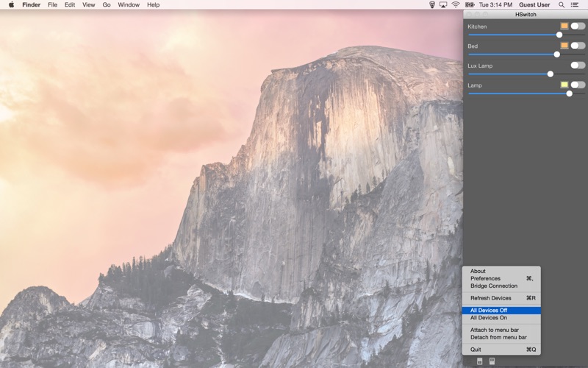Open the Go menu
The width and height of the screenshot is (588, 368).
(107, 5)
